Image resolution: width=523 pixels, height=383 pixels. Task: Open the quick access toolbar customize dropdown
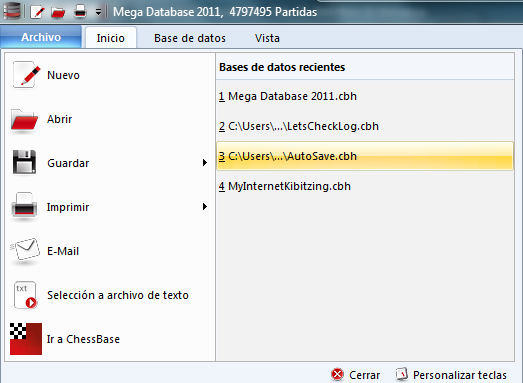pyautogui.click(x=98, y=12)
